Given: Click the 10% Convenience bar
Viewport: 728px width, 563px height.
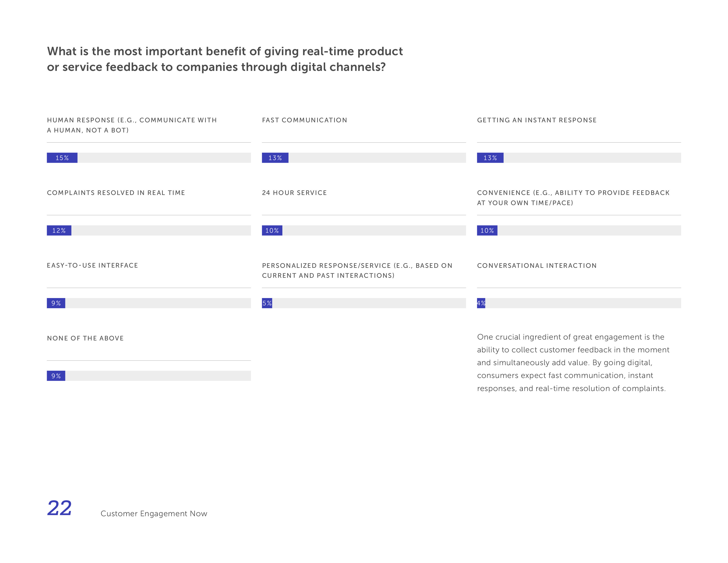Looking at the screenshot, I should (x=487, y=230).
